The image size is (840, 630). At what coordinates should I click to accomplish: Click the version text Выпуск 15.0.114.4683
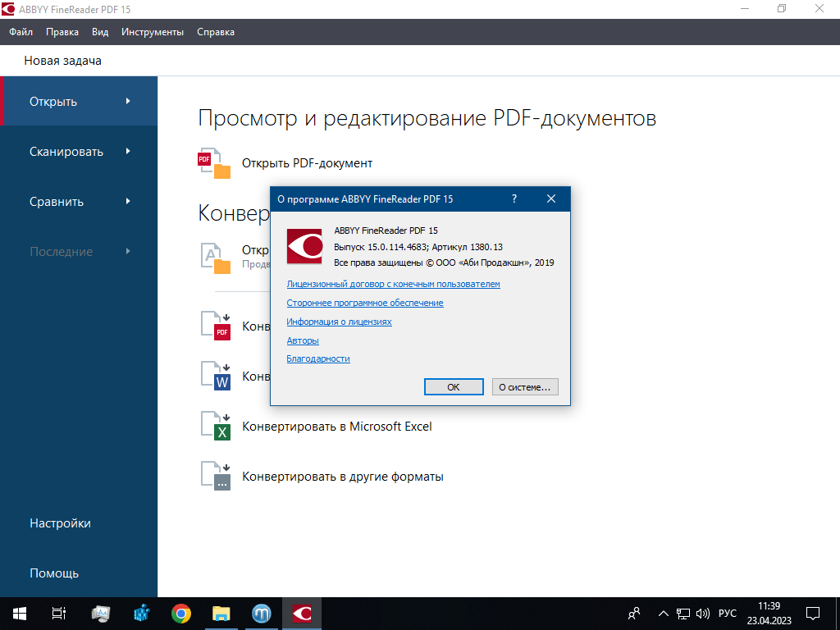tap(381, 247)
